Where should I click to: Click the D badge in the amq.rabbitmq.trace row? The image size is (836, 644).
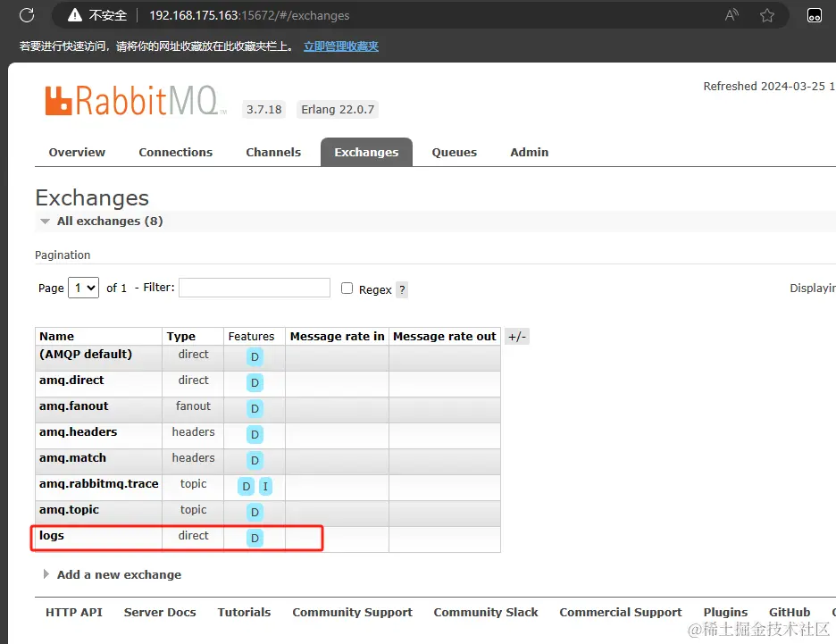(246, 486)
